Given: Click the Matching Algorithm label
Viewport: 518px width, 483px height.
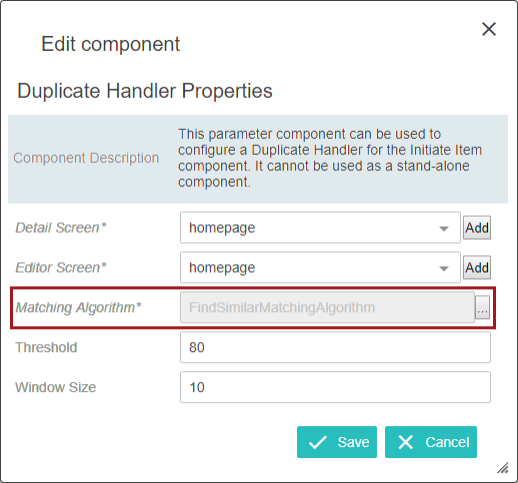Looking at the screenshot, I should [79, 307].
